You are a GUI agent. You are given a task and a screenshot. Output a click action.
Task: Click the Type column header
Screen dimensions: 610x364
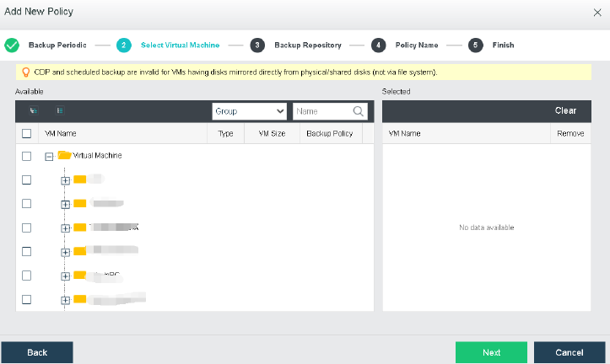pyautogui.click(x=225, y=134)
